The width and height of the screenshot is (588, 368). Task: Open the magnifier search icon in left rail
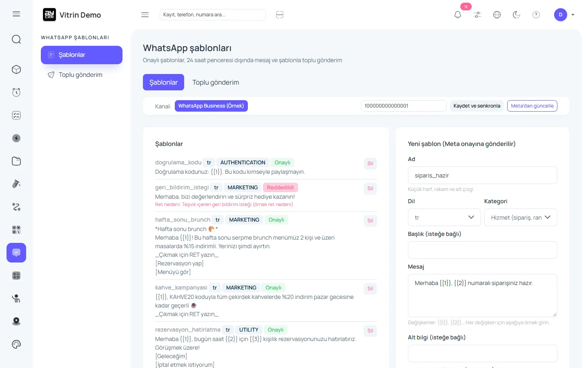click(x=16, y=39)
